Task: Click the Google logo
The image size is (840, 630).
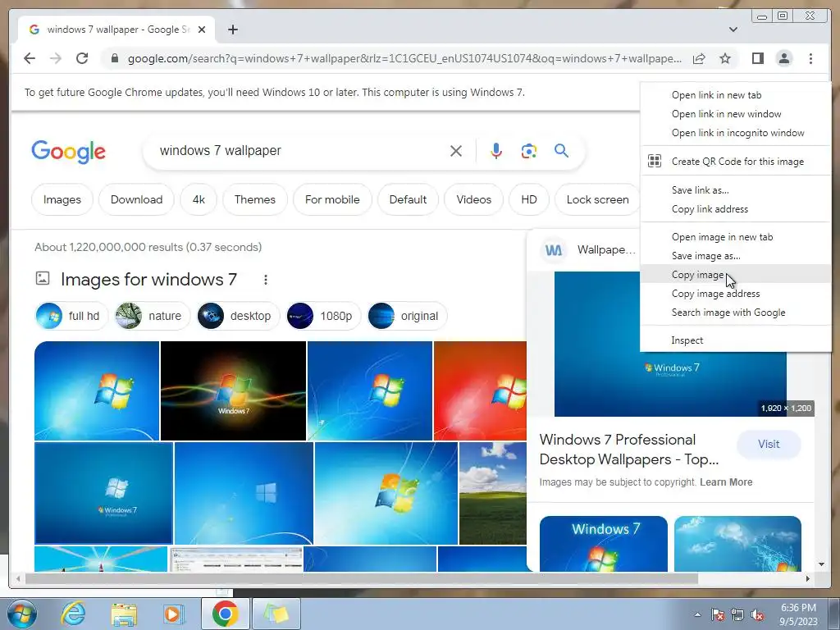Action: (69, 152)
